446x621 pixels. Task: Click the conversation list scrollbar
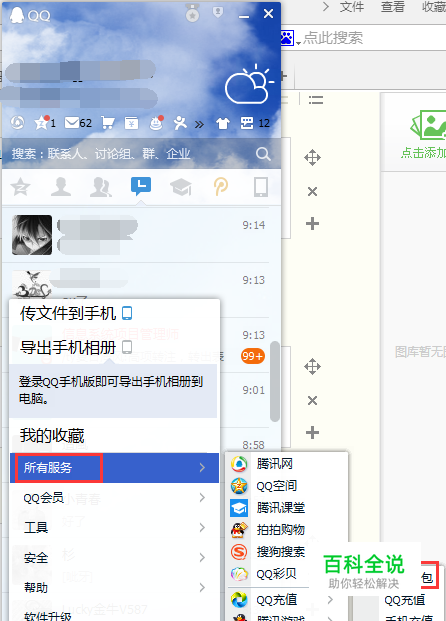click(x=275, y=381)
